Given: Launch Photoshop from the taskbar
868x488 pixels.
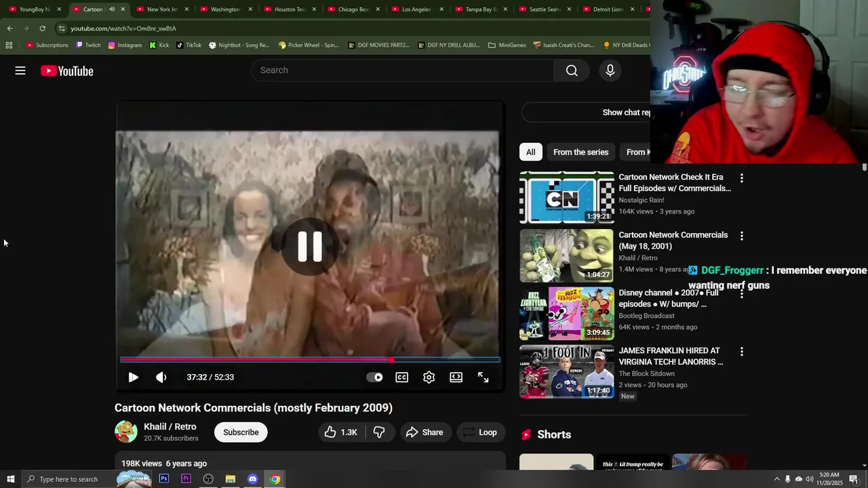Looking at the screenshot, I should point(164,479).
